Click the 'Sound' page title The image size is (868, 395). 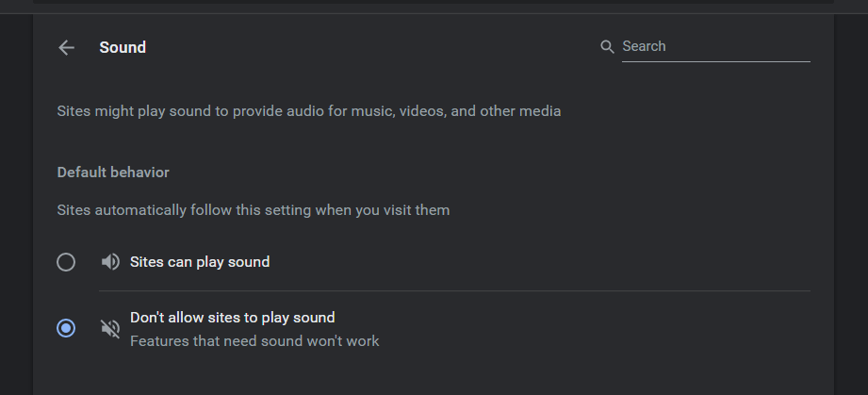[123, 47]
